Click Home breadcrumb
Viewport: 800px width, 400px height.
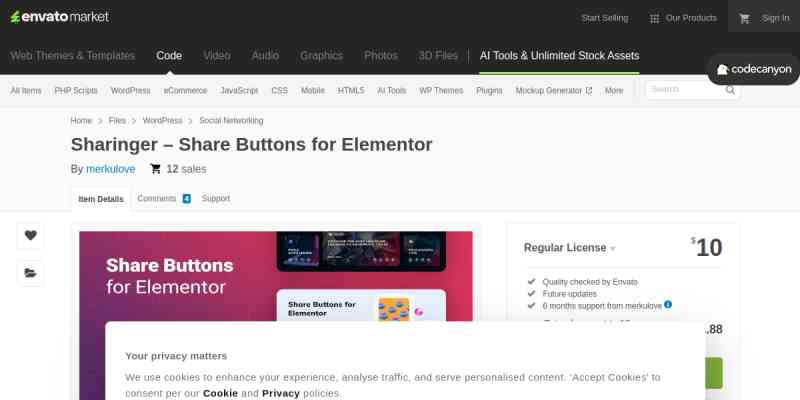(81, 120)
